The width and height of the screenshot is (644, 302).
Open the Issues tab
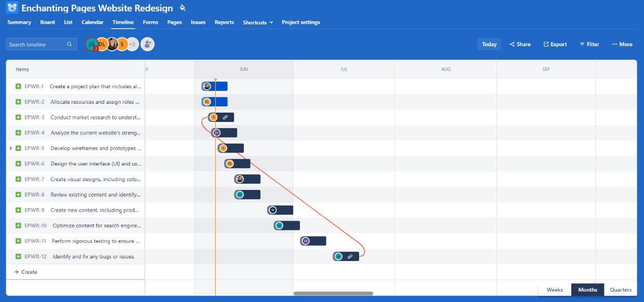click(x=198, y=22)
